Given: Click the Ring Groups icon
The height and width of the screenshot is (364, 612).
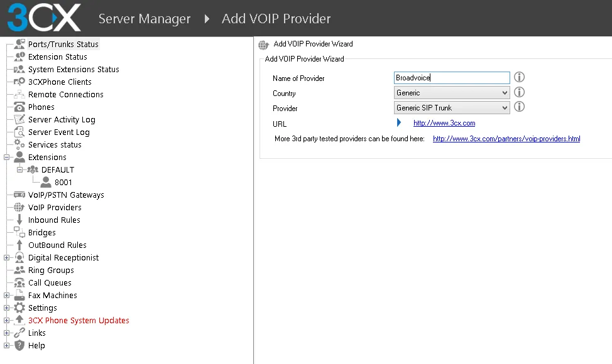Looking at the screenshot, I should (19, 270).
